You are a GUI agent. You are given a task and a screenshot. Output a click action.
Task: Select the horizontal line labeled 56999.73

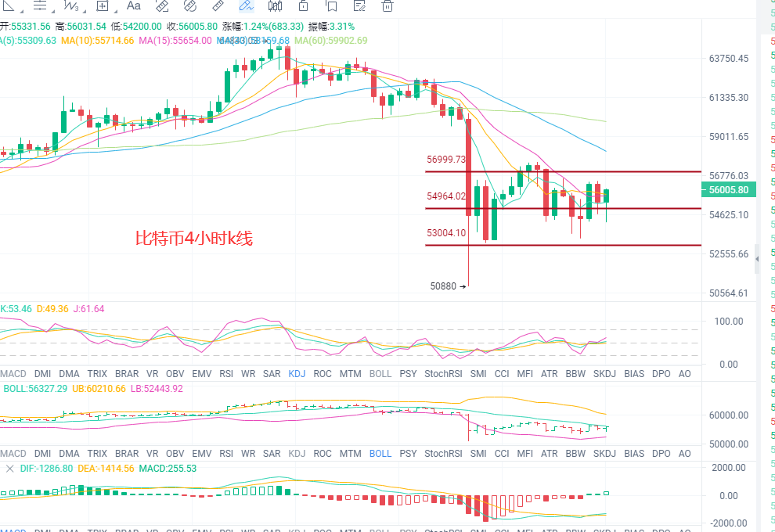(x=564, y=171)
